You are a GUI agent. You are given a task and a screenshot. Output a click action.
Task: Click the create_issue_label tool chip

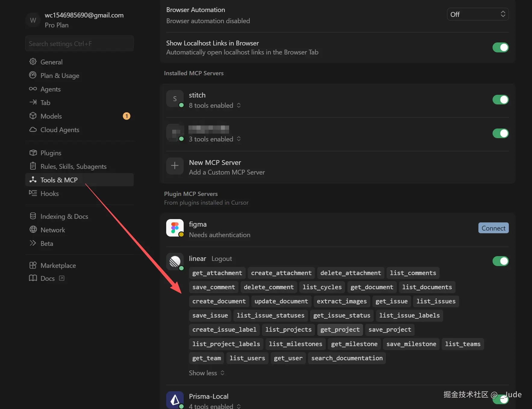[x=224, y=330]
